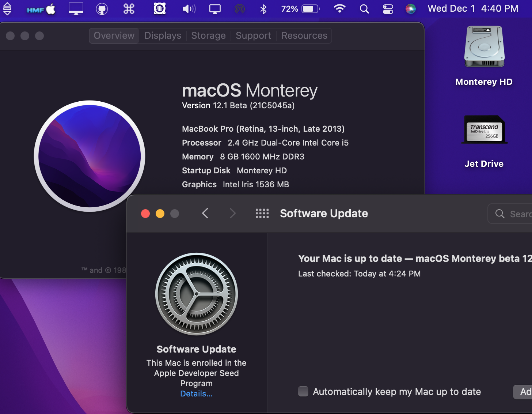Image resolution: width=532 pixels, height=414 pixels.
Task: Click the Processor 2.4 GHz Dual-Core line
Action: pos(265,143)
